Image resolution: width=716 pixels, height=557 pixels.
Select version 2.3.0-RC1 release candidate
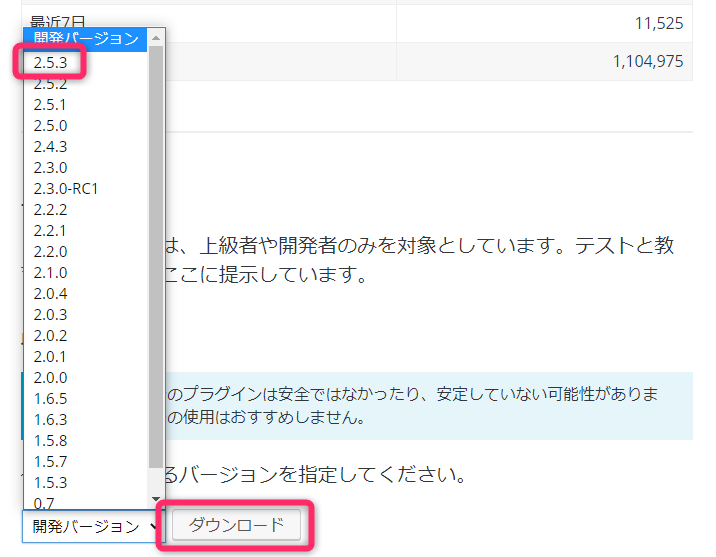click(66, 189)
